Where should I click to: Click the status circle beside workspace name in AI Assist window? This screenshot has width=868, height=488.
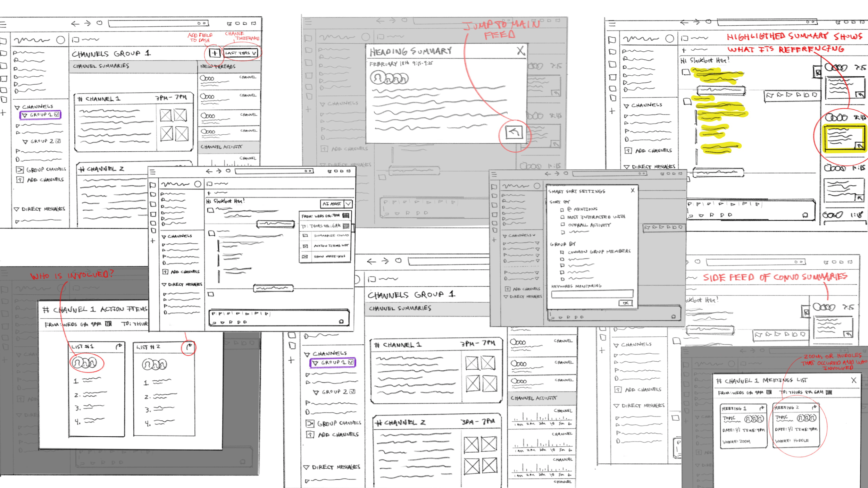[198, 184]
